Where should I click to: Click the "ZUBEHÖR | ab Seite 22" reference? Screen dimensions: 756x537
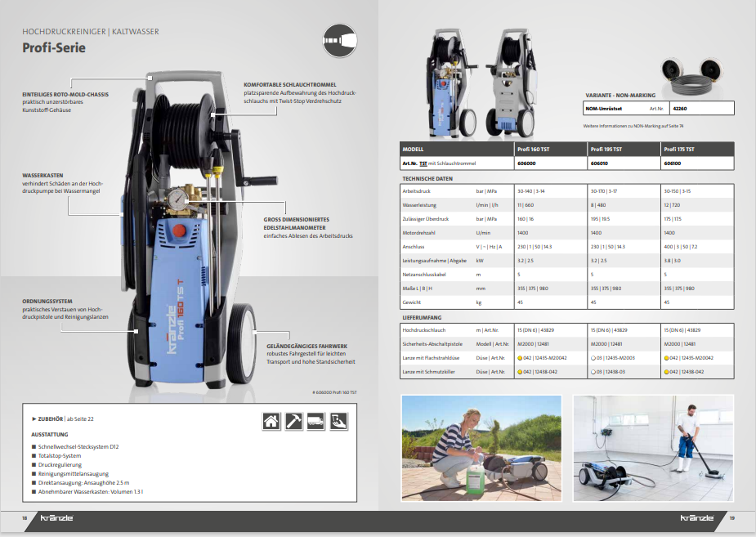(63, 419)
